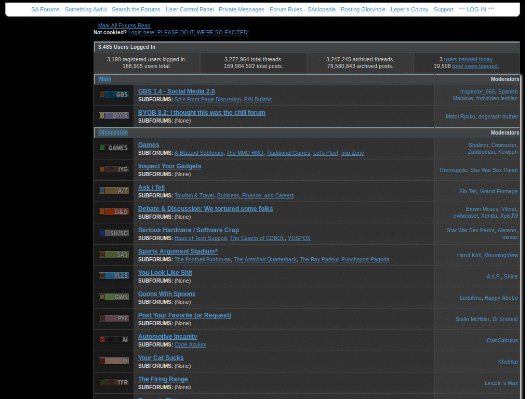Screen dimensions: 532x399
Task: View moderator IOwnCalculus profile
Action: tap(501, 340)
